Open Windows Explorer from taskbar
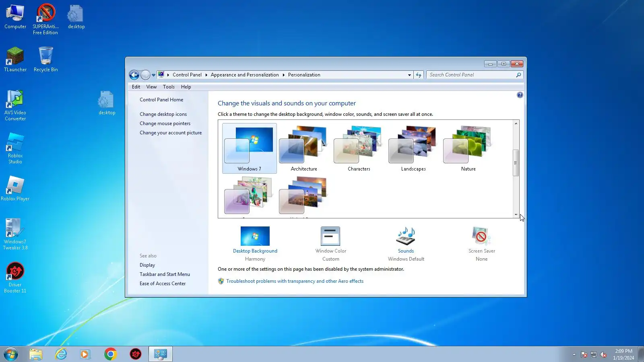The image size is (644, 362). (36, 354)
